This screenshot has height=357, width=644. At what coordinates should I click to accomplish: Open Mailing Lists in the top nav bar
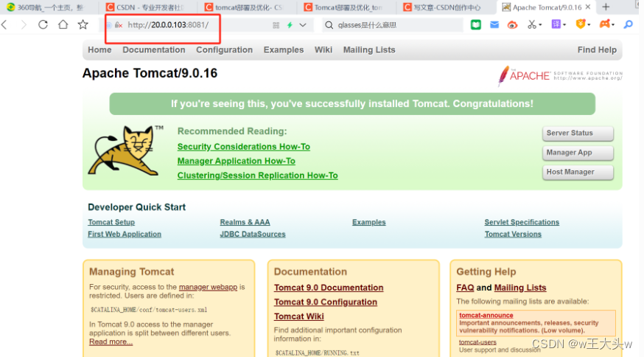369,49
